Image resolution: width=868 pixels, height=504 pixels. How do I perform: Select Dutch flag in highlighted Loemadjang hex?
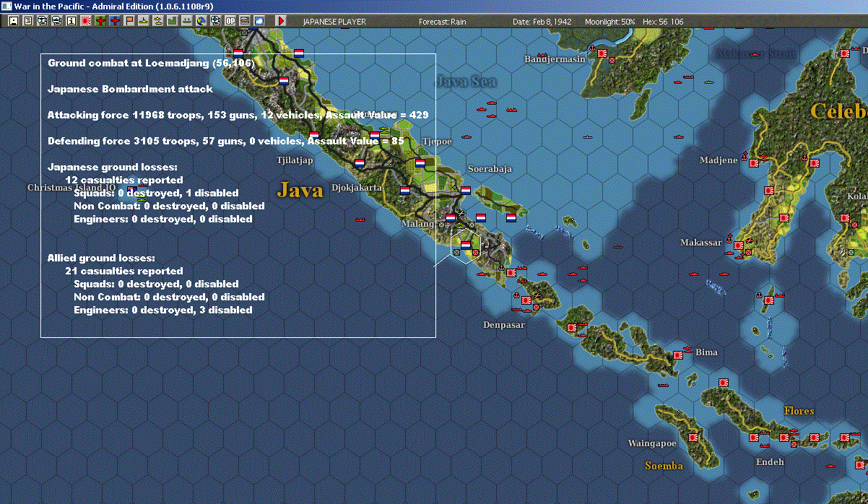466,245
